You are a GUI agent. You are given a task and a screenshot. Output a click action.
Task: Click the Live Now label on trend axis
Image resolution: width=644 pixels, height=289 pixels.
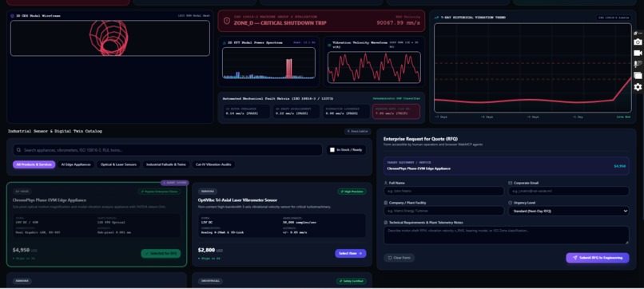coord(623,117)
